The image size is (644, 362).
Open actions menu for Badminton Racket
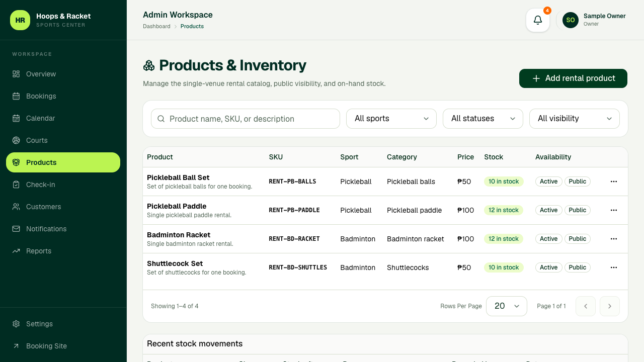click(614, 239)
